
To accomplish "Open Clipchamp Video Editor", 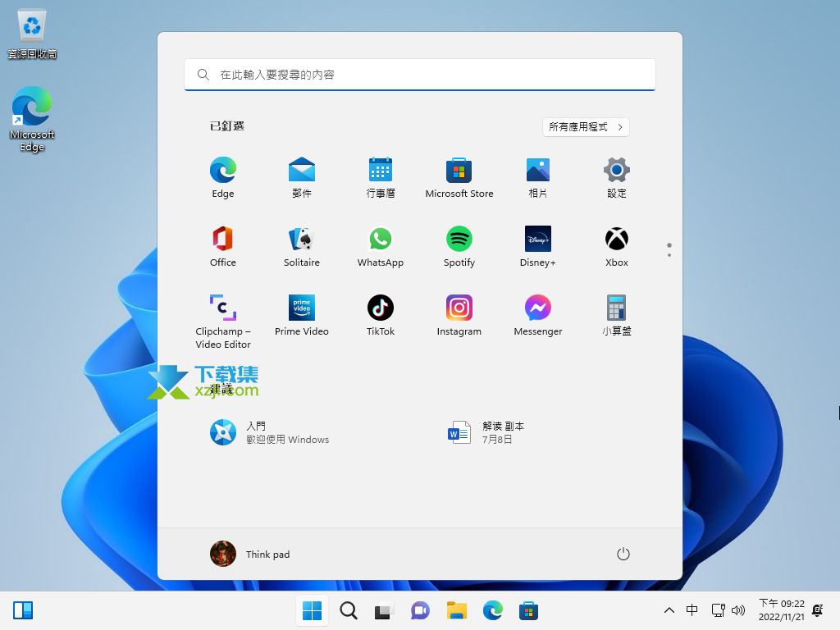I will point(223,322).
